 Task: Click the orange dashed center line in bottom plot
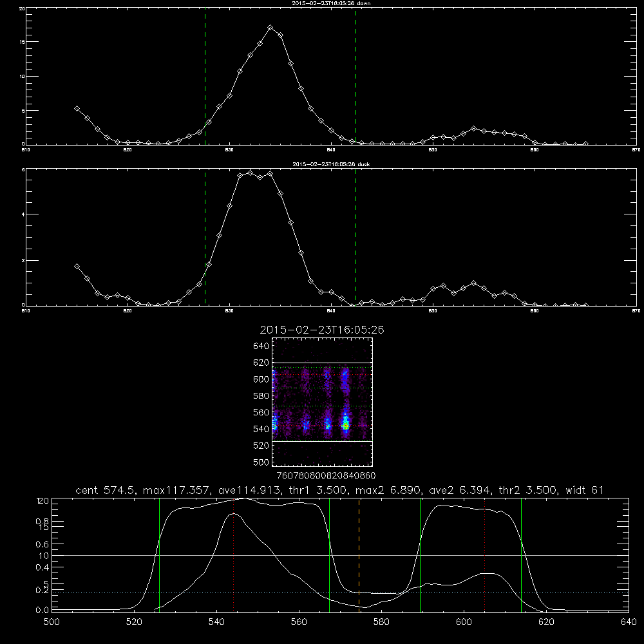tap(359, 555)
